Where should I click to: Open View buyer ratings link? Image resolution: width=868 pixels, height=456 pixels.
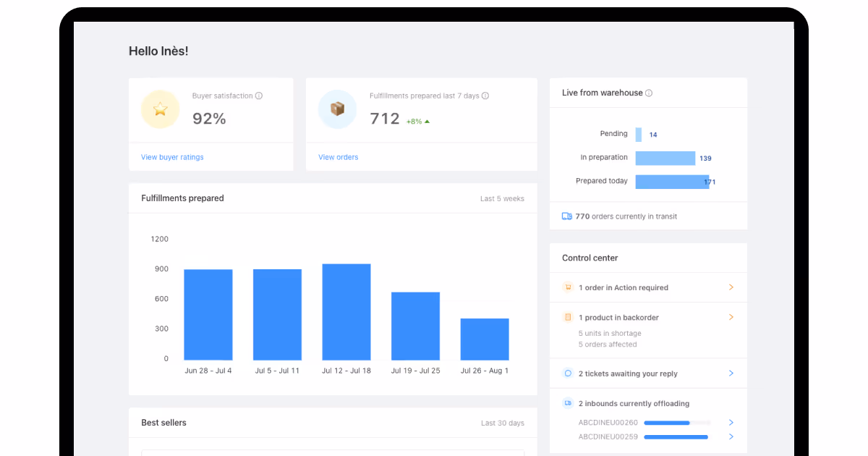pos(172,157)
